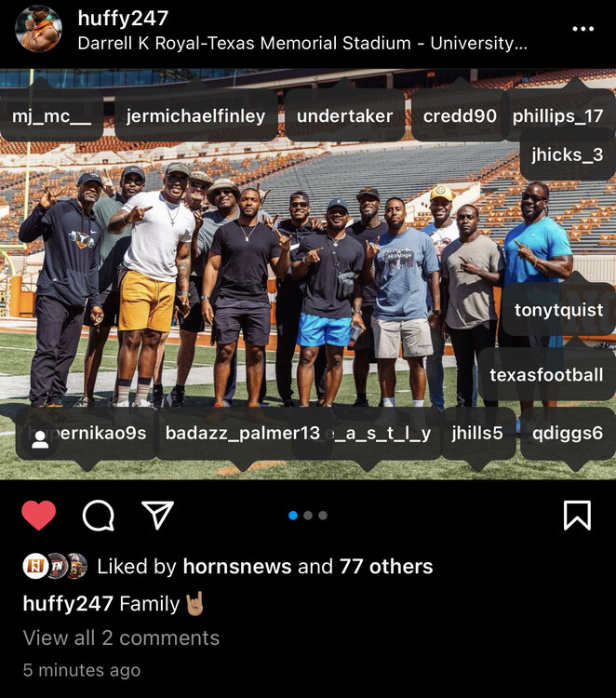Show the 77 others who liked
The height and width of the screenshot is (698, 616).
pos(386,567)
